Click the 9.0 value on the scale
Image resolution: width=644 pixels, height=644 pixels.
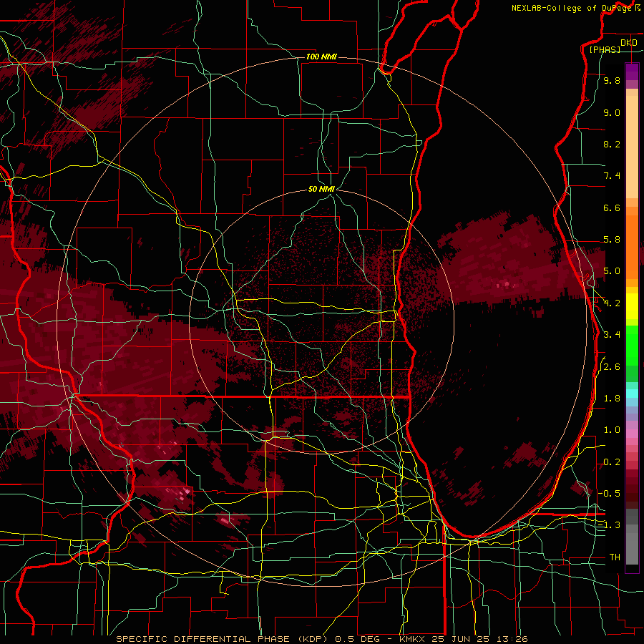(612, 113)
